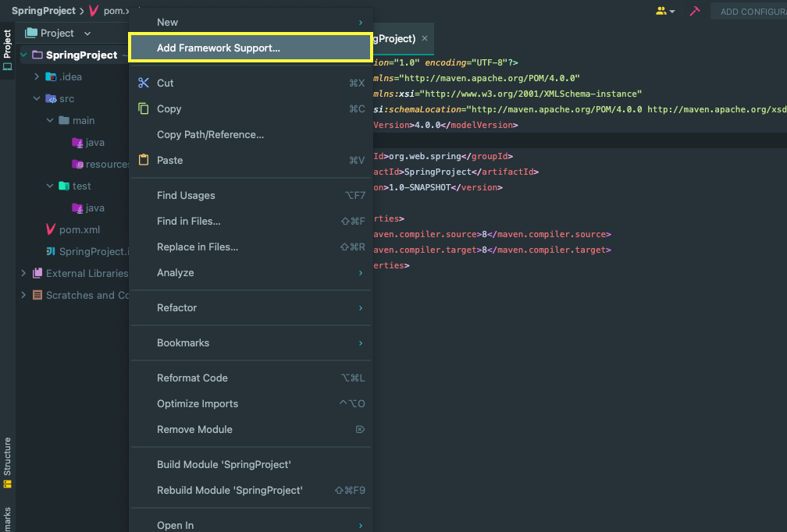Open the New submenu
This screenshot has width=787, height=532.
coord(250,22)
